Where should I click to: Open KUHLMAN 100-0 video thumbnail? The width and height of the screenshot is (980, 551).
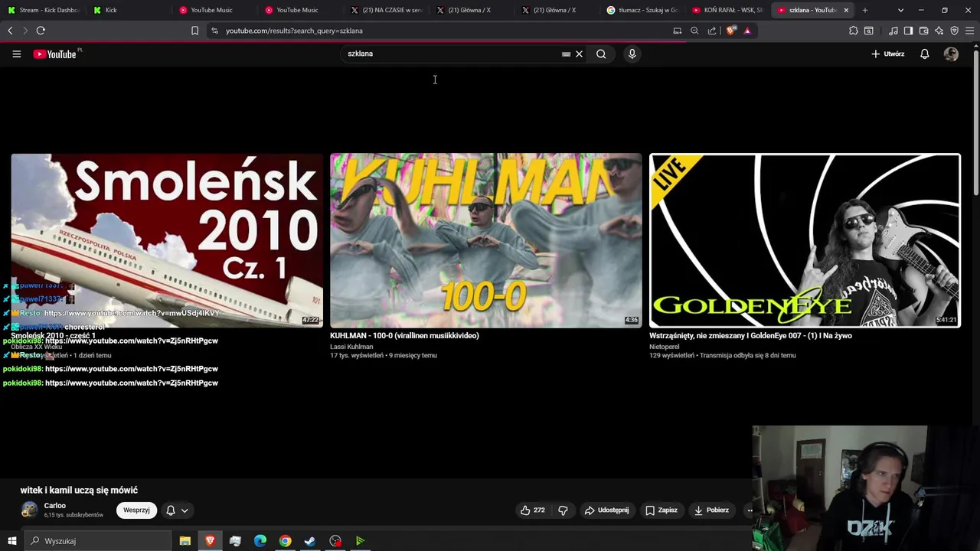click(485, 240)
